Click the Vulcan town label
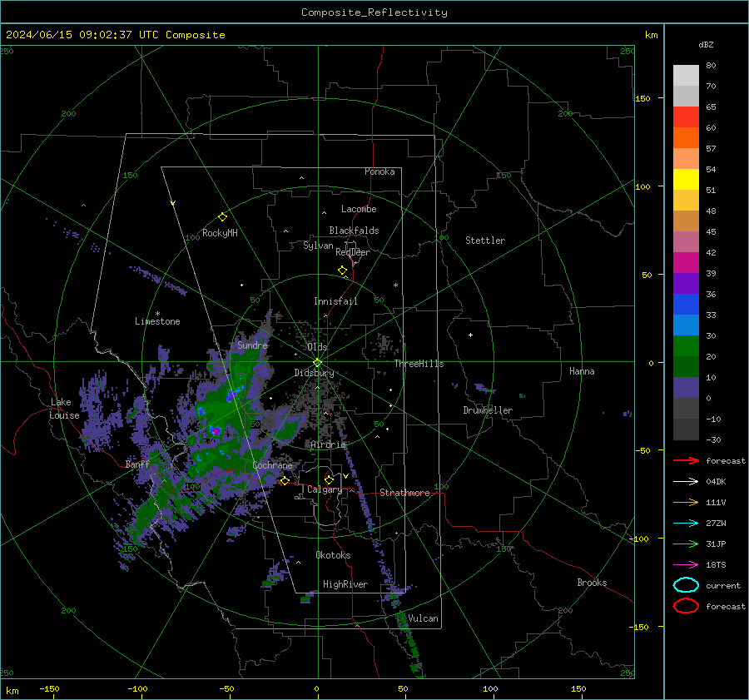 423,618
